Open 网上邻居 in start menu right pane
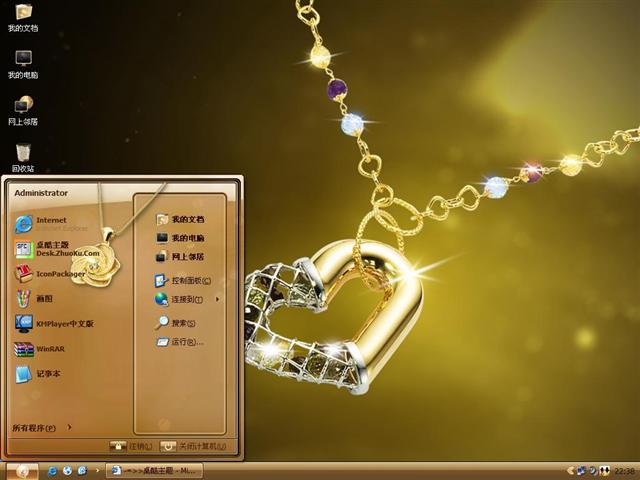This screenshot has width=640, height=480. 180,257
